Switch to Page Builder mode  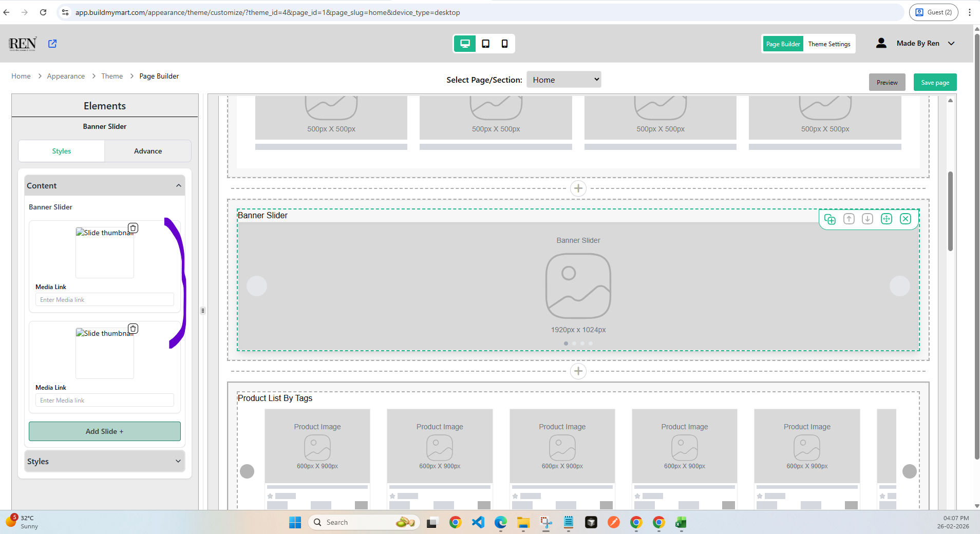[783, 44]
